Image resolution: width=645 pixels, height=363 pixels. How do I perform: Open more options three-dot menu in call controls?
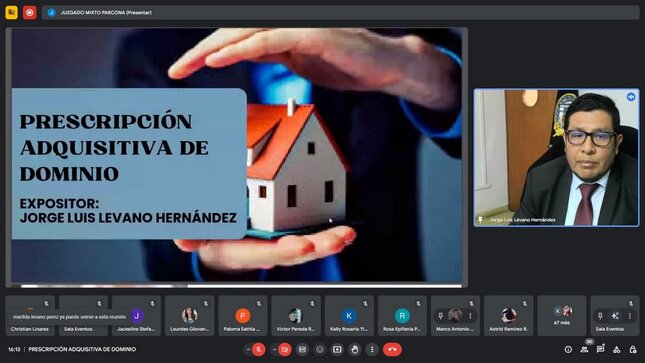[x=372, y=349]
